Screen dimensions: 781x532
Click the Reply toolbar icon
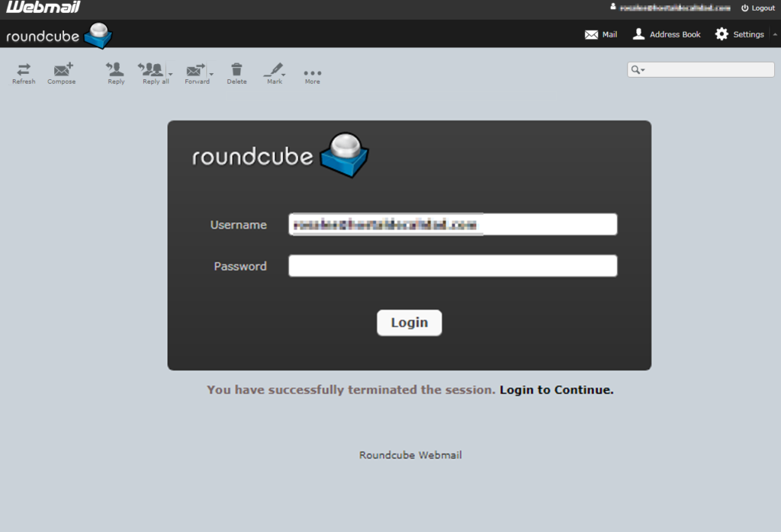(116, 73)
